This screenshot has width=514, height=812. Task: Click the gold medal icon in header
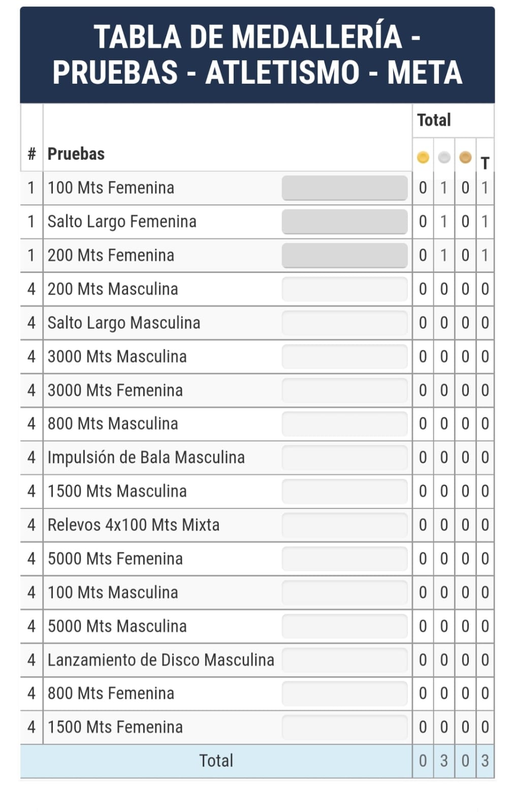tap(423, 158)
